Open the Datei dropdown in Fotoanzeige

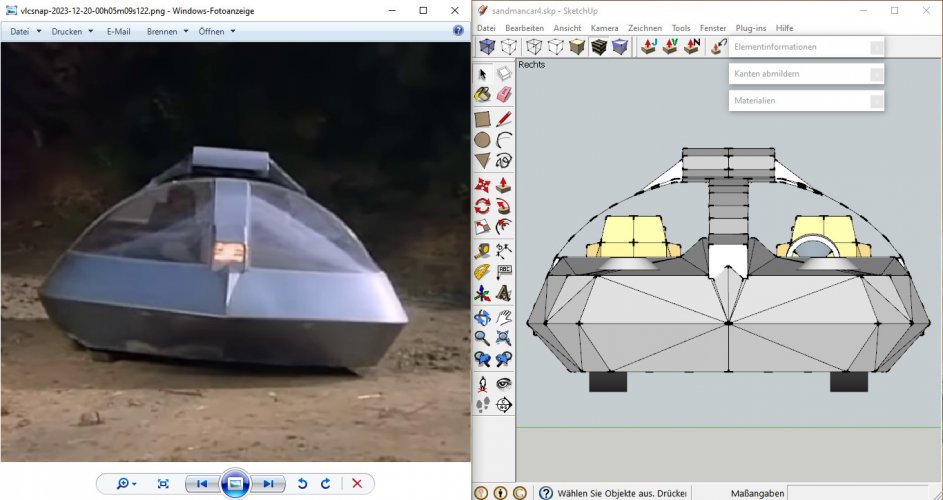coord(25,31)
